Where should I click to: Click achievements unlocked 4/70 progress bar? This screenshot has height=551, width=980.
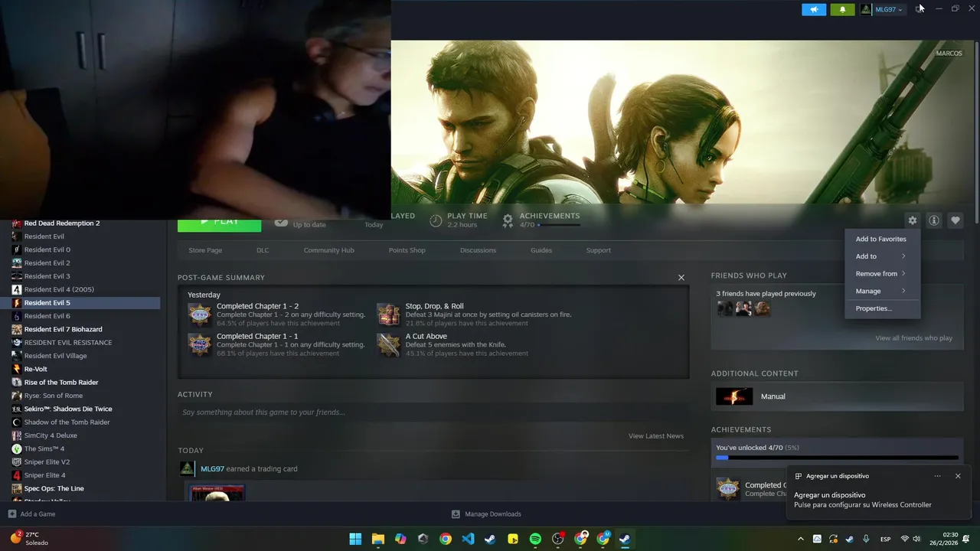pos(837,458)
